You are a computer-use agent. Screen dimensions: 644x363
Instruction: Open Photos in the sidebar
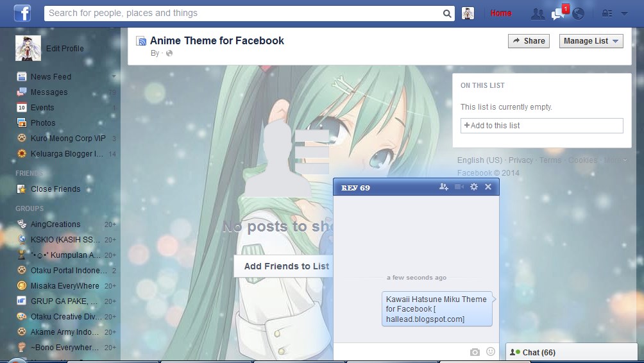[43, 122]
